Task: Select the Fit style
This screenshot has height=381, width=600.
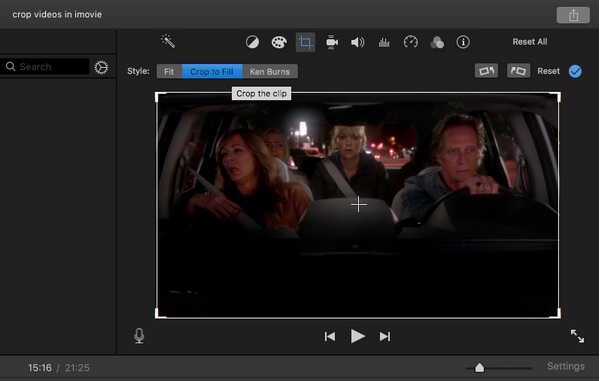Action: [169, 72]
